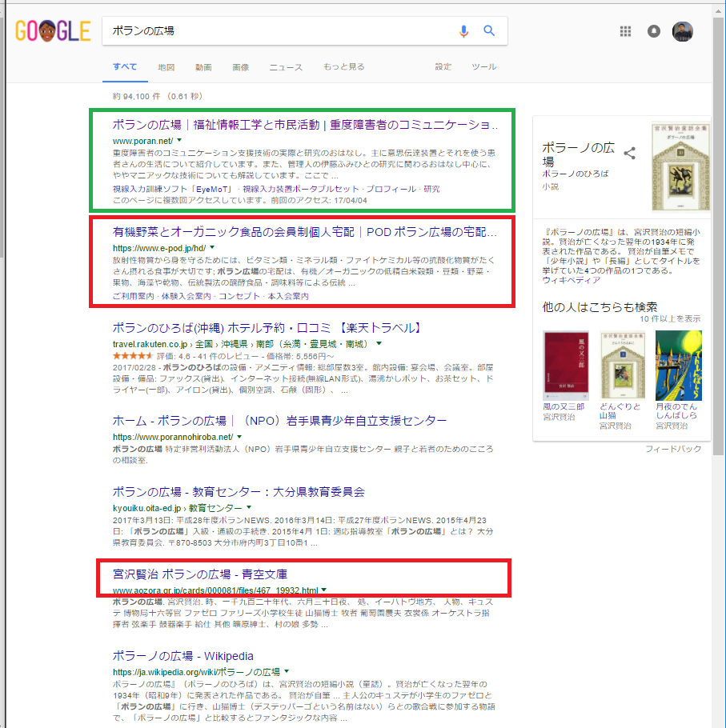This screenshot has height=728, width=726.
Task: Click the page's vertical scrollbar thumb
Action: [x=718, y=238]
